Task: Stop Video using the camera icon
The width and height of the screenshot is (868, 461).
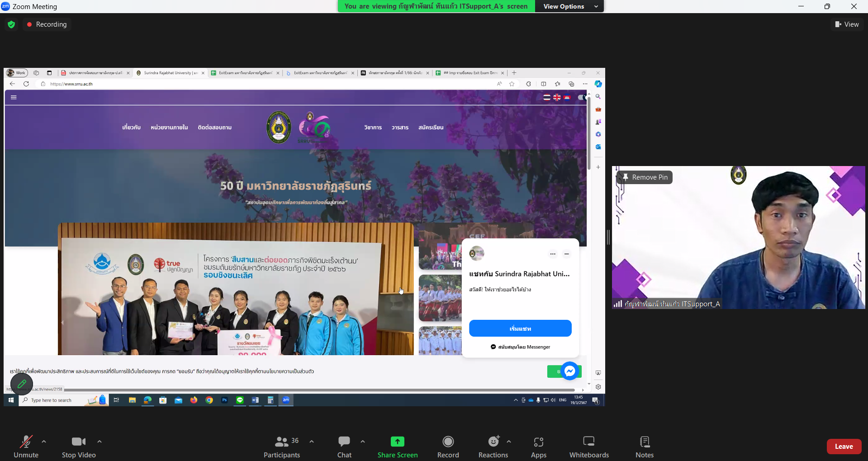Action: pyautogui.click(x=79, y=442)
